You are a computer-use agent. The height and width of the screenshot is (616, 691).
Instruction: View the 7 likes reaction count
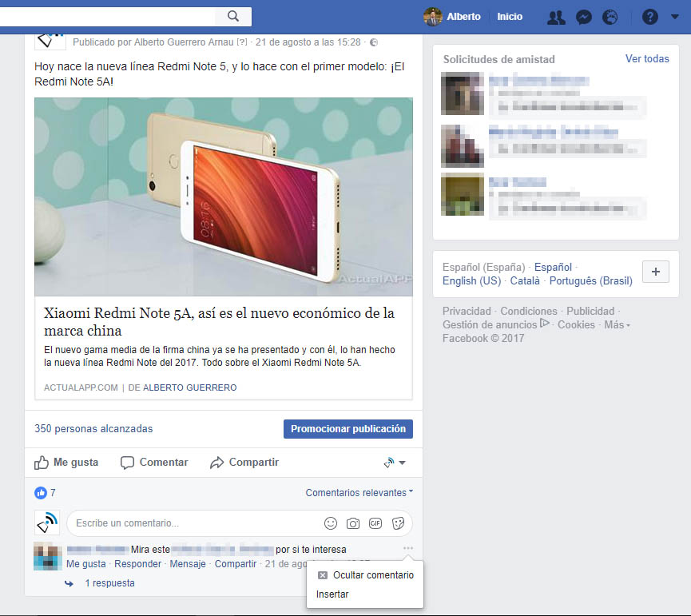coord(45,493)
